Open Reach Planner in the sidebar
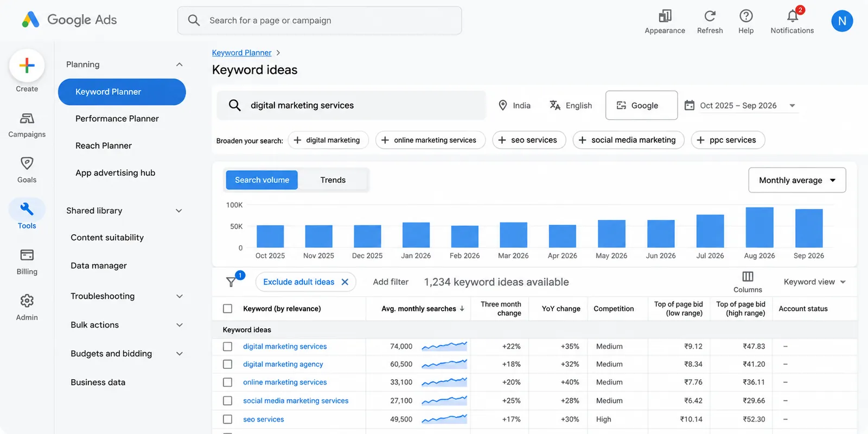The image size is (868, 434). point(104,146)
